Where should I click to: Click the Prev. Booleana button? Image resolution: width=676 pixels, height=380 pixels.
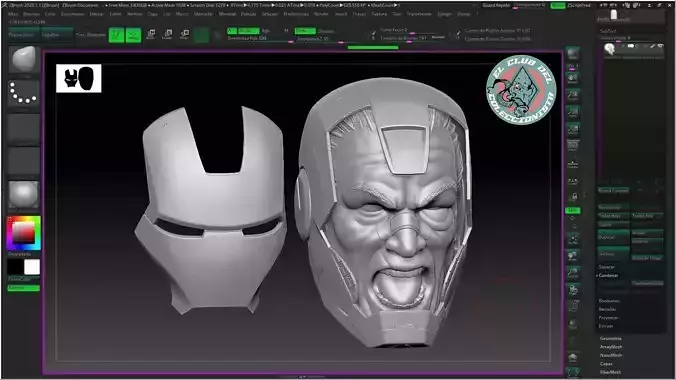point(91,35)
